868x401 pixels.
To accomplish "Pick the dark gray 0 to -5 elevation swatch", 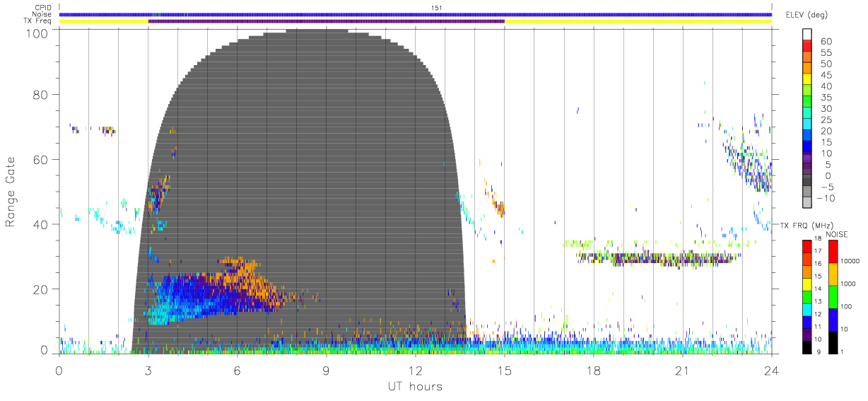I will [807, 181].
